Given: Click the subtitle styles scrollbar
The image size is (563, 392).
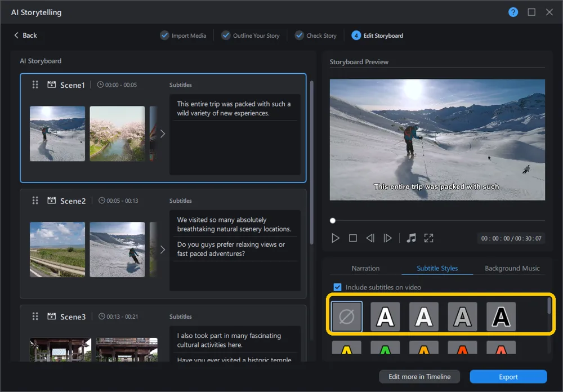Looking at the screenshot, I should point(549,306).
